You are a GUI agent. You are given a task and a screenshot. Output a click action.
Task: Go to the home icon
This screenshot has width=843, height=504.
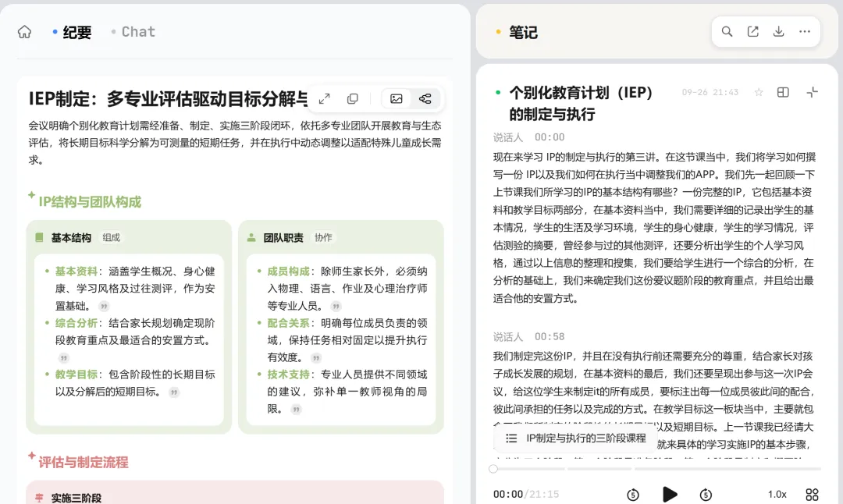tap(25, 32)
